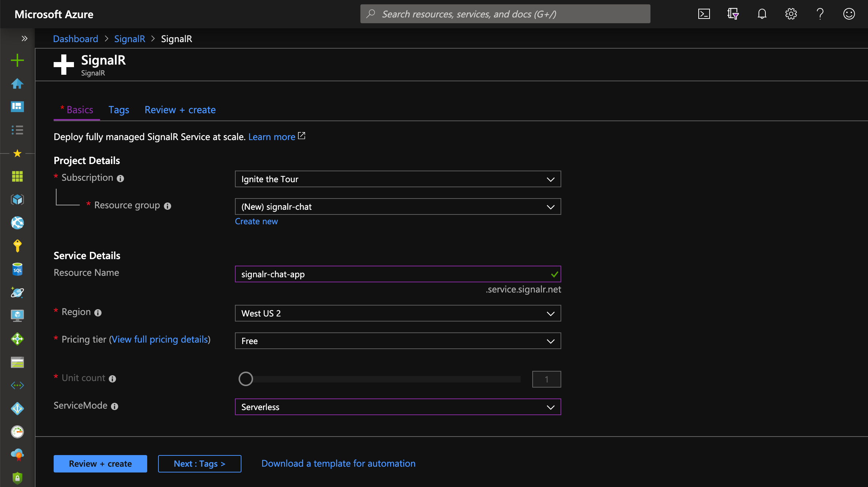This screenshot has width=868, height=487.
Task: Open View full pricing details link
Action: [x=160, y=340]
